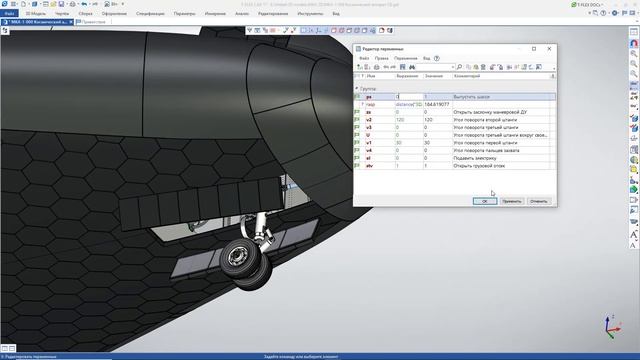Click the magnifier search icon in variable editor toolbar
The height and width of the screenshot is (360, 640).
(459, 67)
